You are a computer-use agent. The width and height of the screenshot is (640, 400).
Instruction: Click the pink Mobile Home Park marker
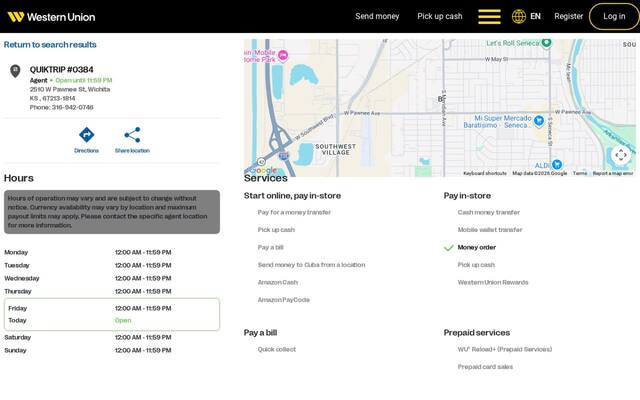pyautogui.click(x=283, y=55)
